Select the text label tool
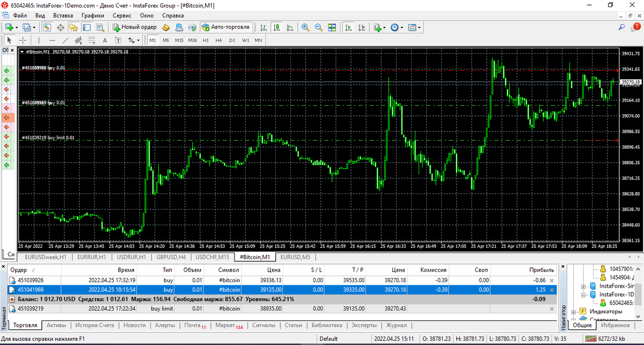The height and width of the screenshot is (345, 644). (x=118, y=40)
